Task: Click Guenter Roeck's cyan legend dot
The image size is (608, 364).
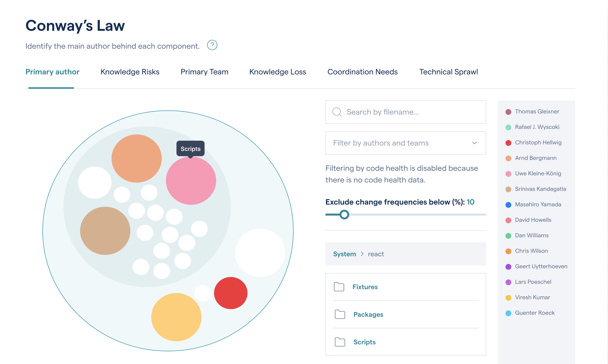Action: click(508, 313)
